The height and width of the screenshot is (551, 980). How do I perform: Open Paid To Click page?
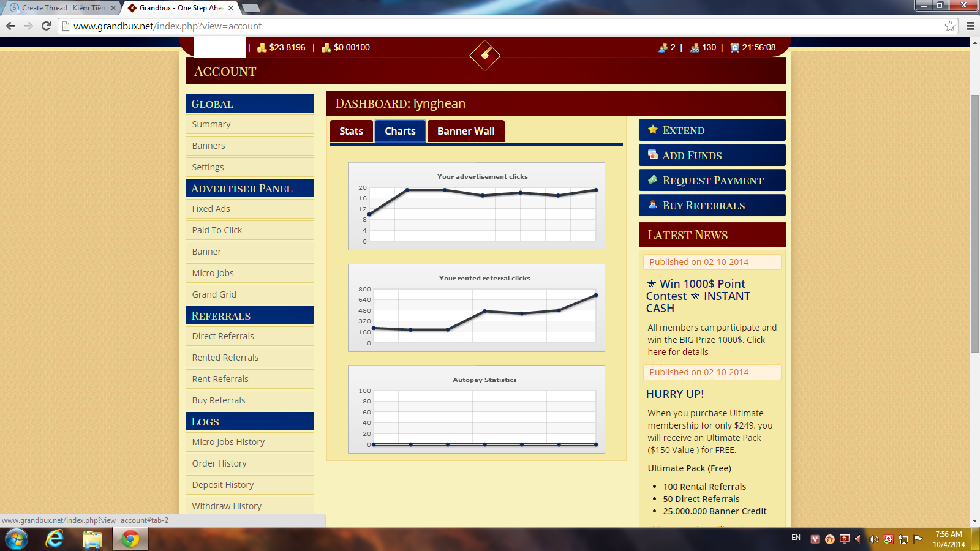coord(250,230)
